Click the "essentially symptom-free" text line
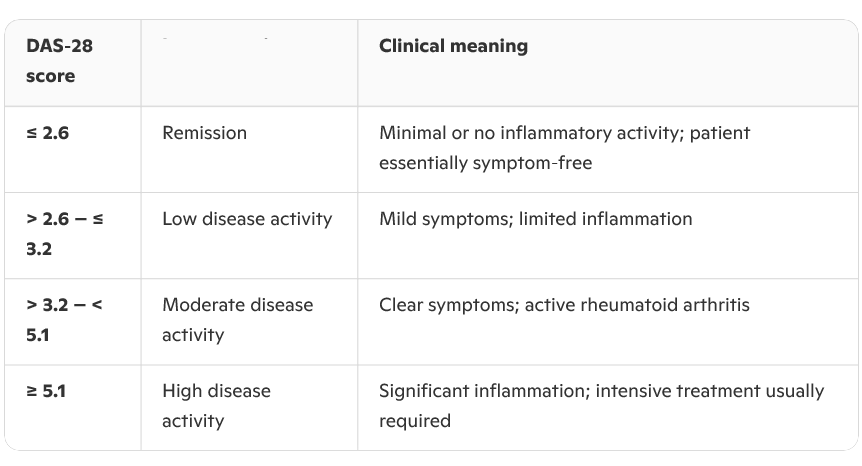This screenshot has width=862, height=466. pos(485,162)
